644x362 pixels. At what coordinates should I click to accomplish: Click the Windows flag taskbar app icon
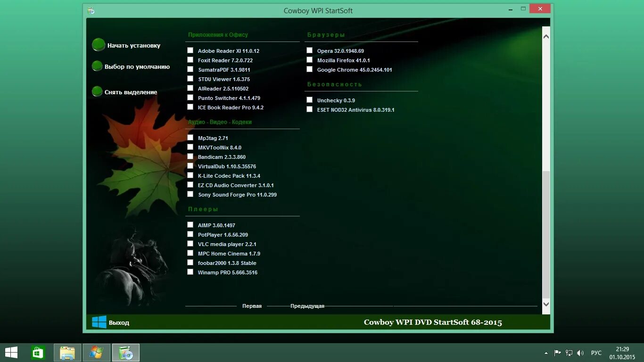coord(97,353)
